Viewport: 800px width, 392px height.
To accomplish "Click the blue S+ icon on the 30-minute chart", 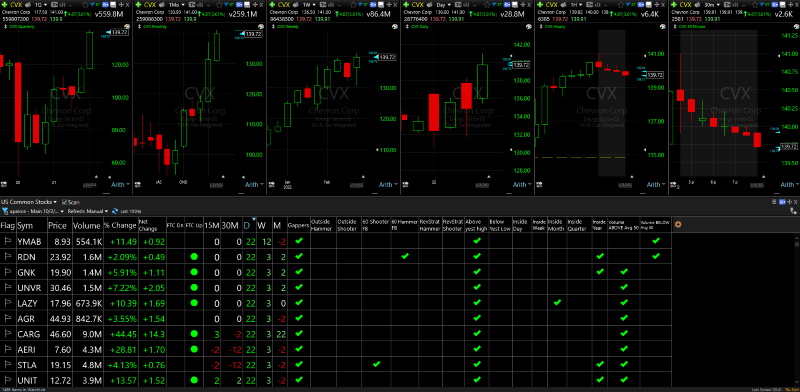I will coord(773,5).
